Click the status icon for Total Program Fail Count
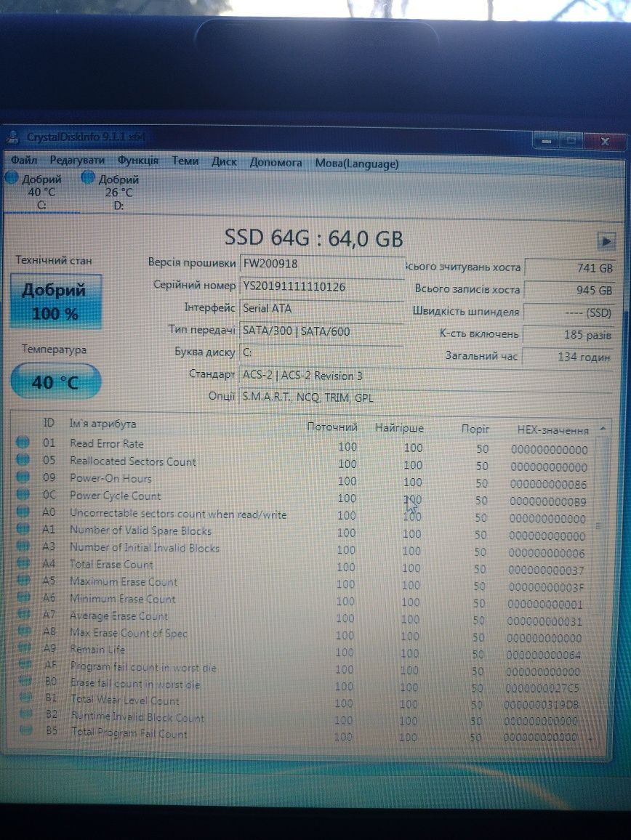This screenshot has height=840, width=631. click(25, 730)
